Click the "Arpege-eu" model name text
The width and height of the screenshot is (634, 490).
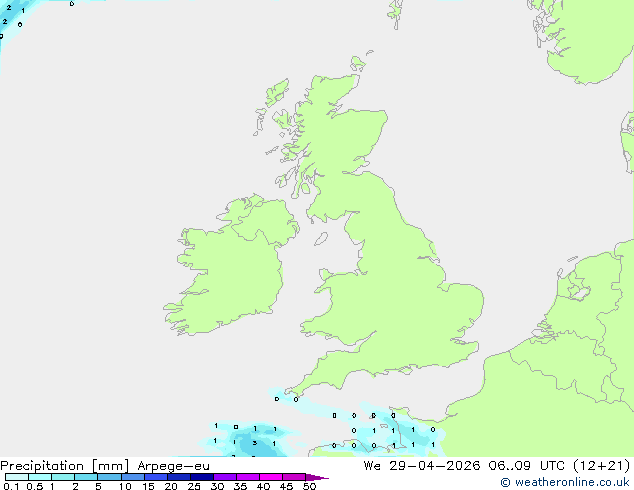173,466
